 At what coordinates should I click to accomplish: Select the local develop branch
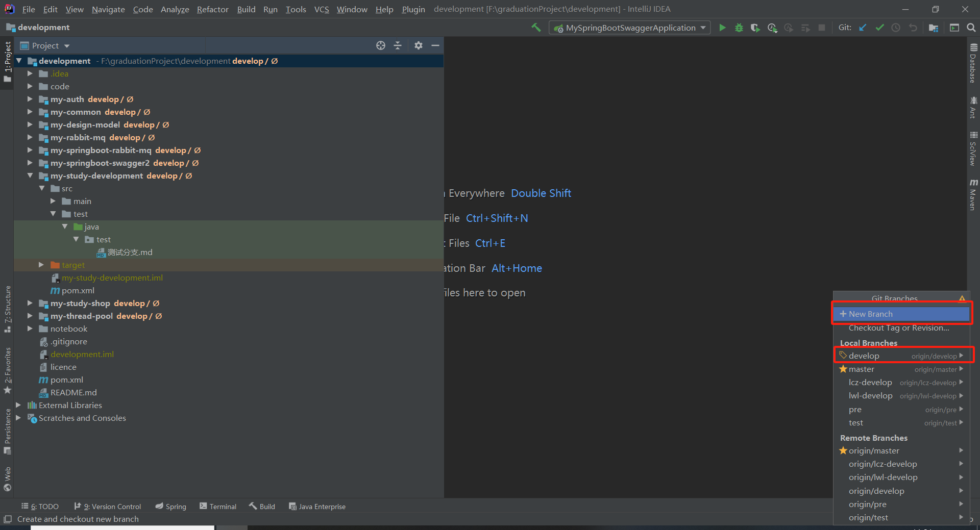pyautogui.click(x=901, y=356)
